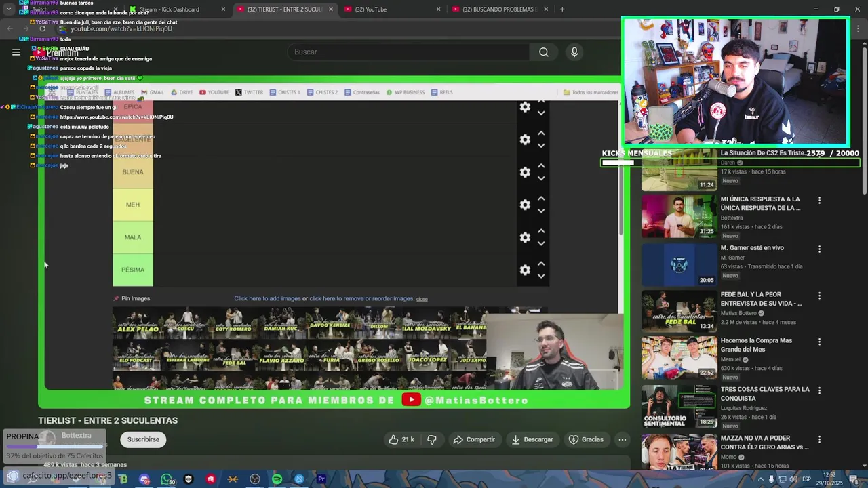
Task: Open the green B app in taskbar
Action: pyautogui.click(x=123, y=479)
